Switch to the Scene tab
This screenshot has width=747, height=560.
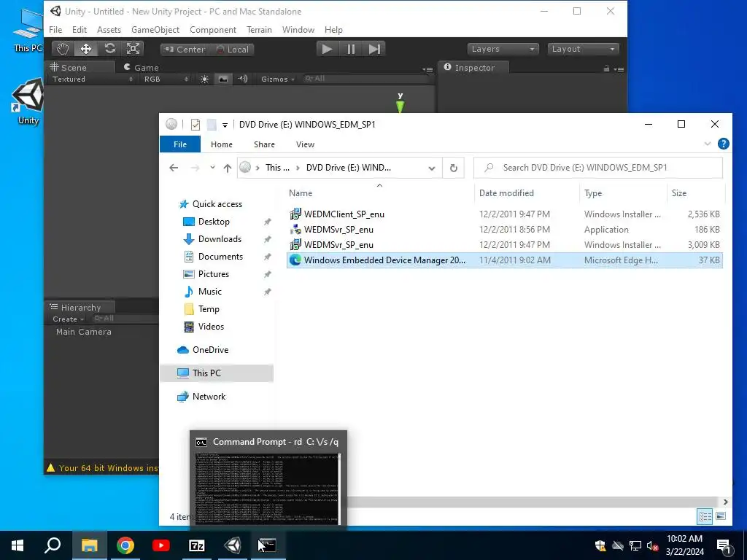click(x=80, y=67)
